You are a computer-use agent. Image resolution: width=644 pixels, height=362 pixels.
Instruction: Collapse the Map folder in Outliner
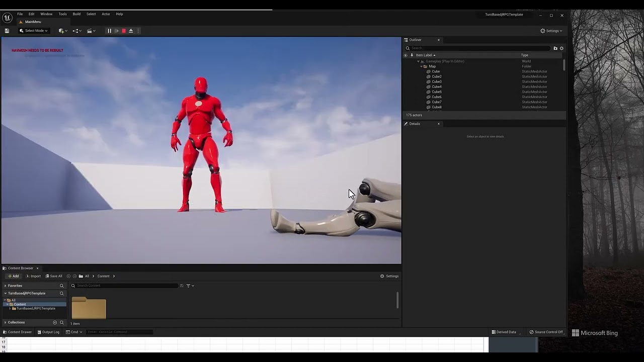[x=422, y=66]
